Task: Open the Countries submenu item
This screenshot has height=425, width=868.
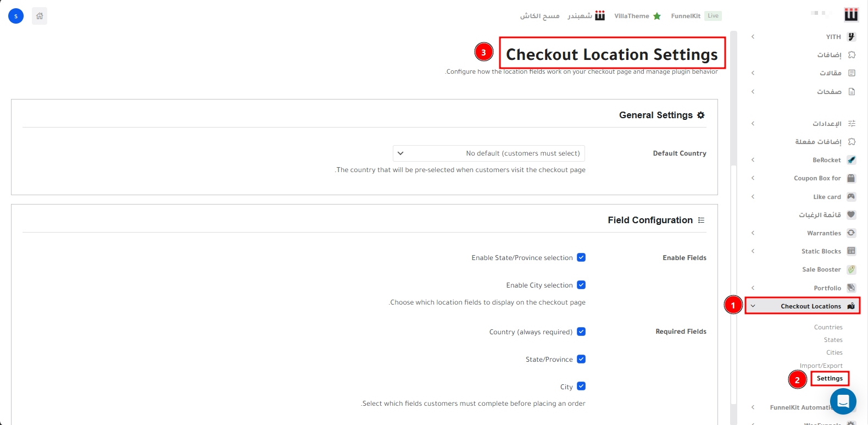Action: pos(828,327)
